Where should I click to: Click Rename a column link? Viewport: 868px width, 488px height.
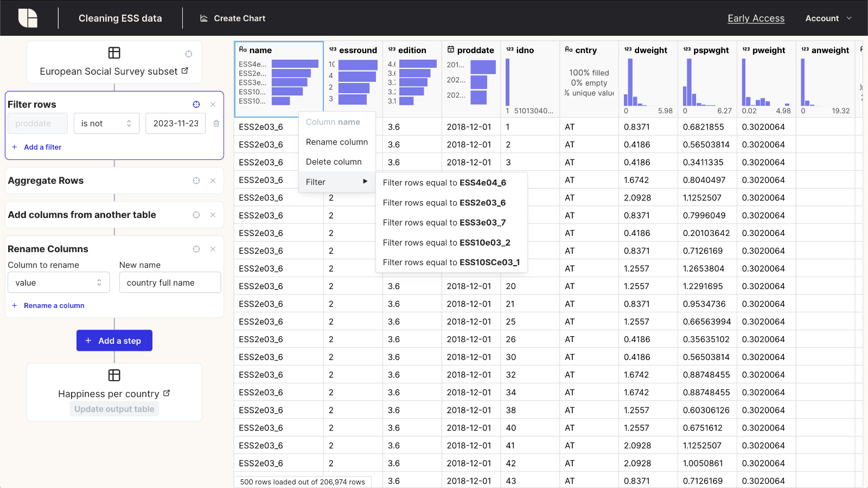(48, 306)
